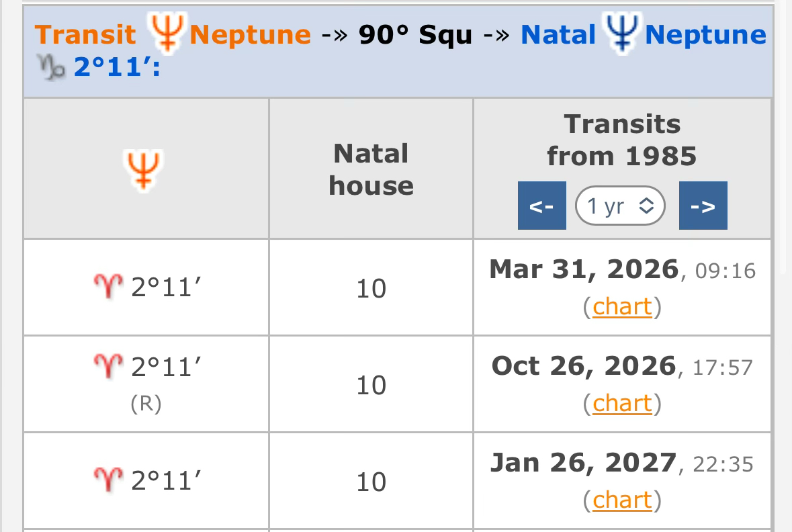Click the Natal house column header
The image size is (792, 532).
[x=371, y=169]
